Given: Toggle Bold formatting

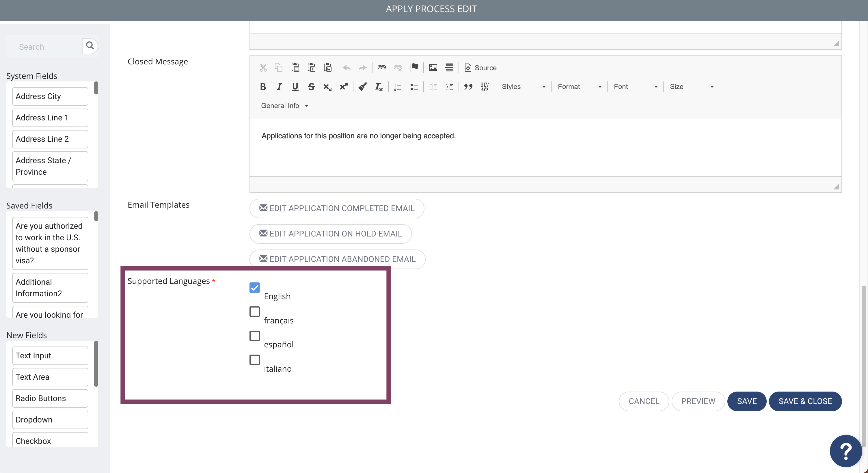Looking at the screenshot, I should tap(263, 87).
